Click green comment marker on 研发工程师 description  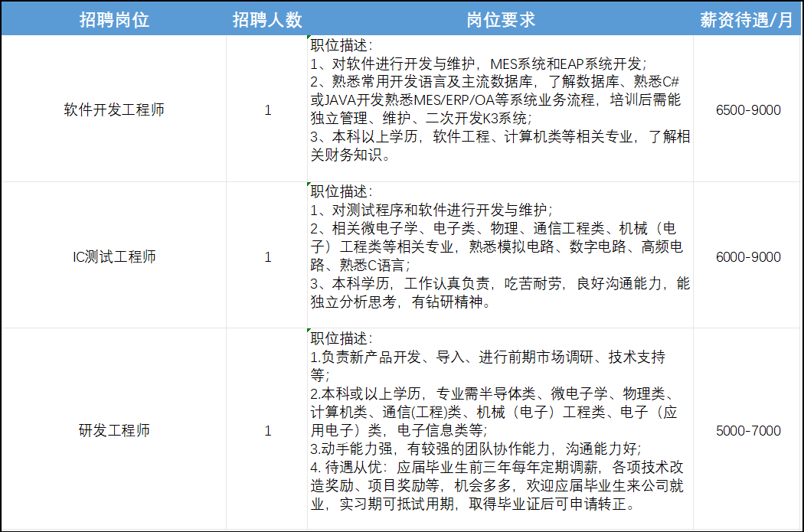[x=309, y=331]
